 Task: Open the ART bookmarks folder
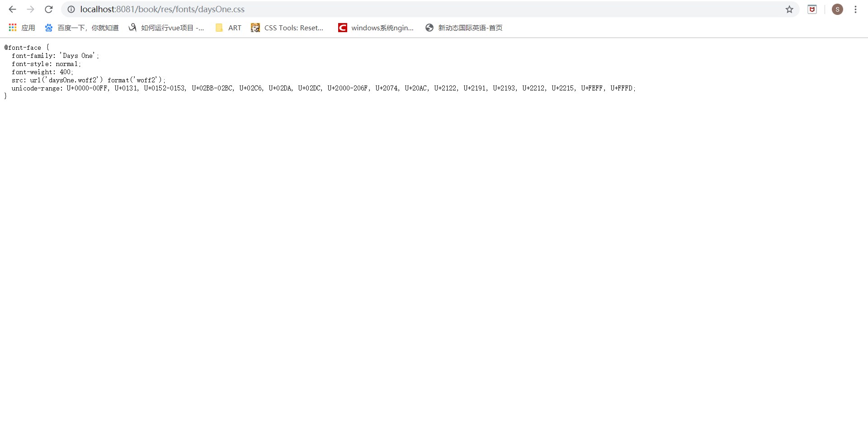click(x=229, y=28)
